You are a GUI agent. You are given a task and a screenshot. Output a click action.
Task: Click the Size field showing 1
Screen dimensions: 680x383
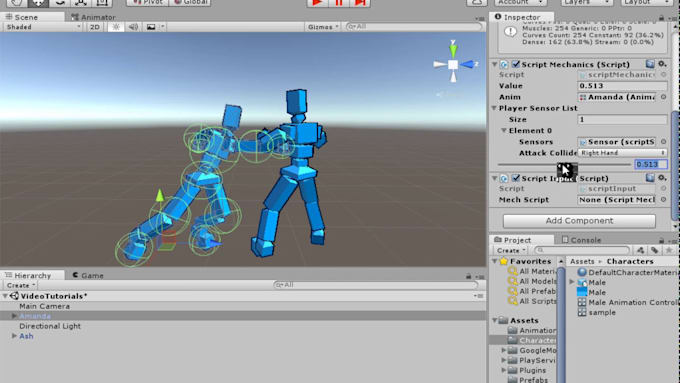tap(622, 119)
